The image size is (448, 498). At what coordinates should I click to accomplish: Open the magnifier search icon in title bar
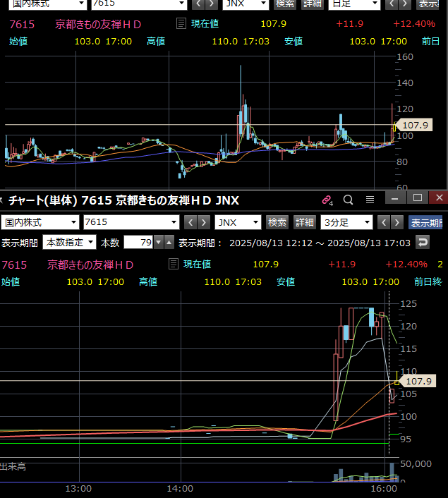[349, 200]
